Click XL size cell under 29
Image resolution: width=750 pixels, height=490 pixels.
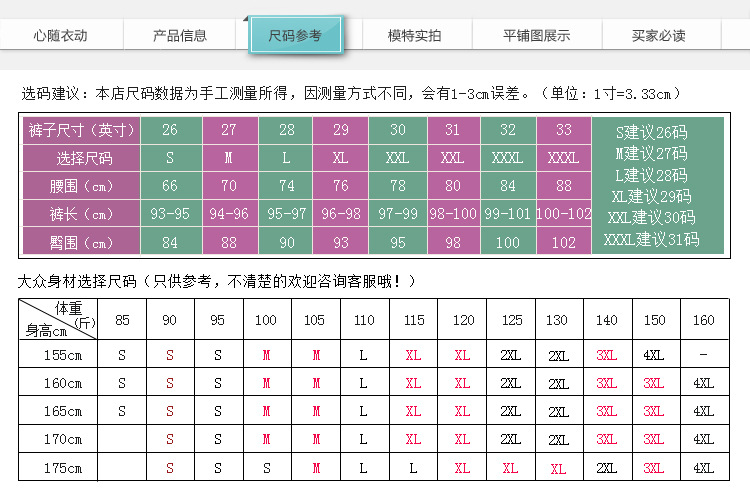point(341,158)
